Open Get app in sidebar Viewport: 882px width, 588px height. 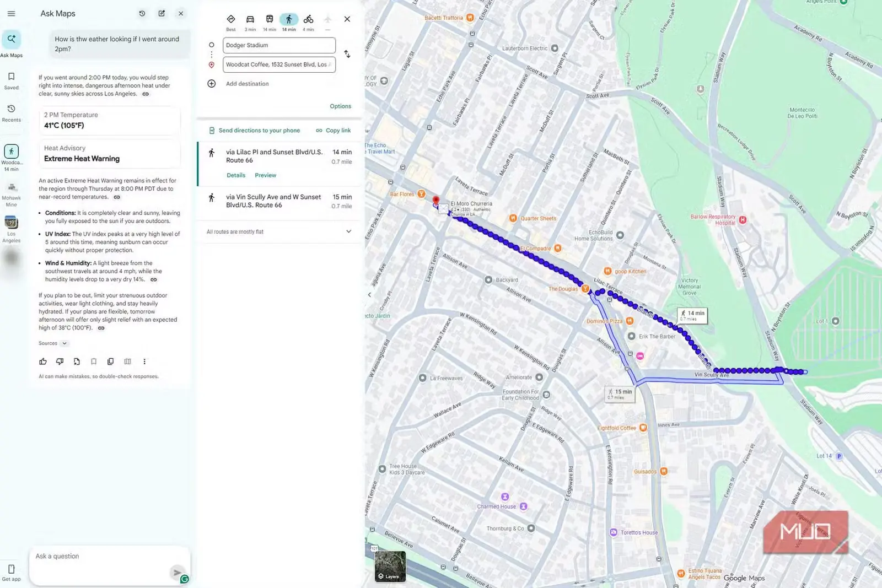(11, 573)
